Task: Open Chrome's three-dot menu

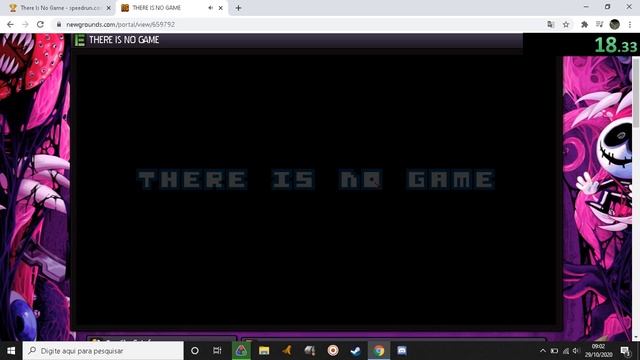Action: coord(630,24)
